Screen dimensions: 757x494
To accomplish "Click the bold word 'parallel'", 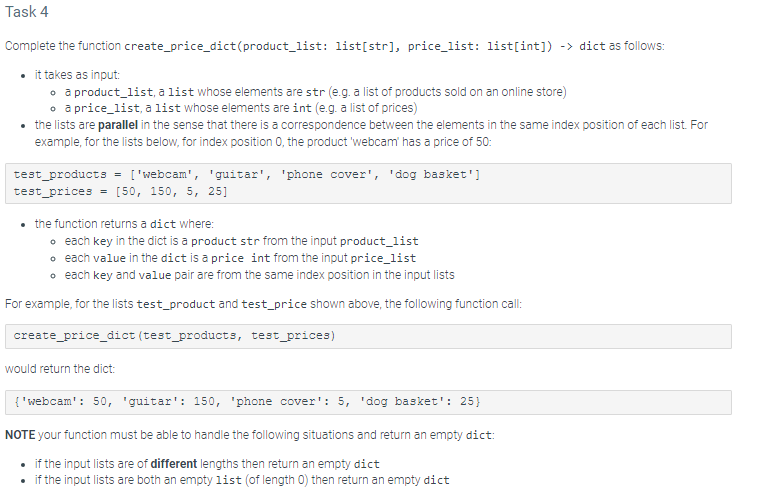I will pyautogui.click(x=118, y=125).
